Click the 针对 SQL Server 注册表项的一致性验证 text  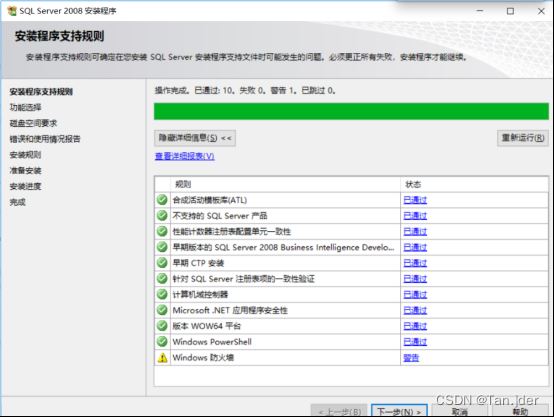tap(243, 279)
